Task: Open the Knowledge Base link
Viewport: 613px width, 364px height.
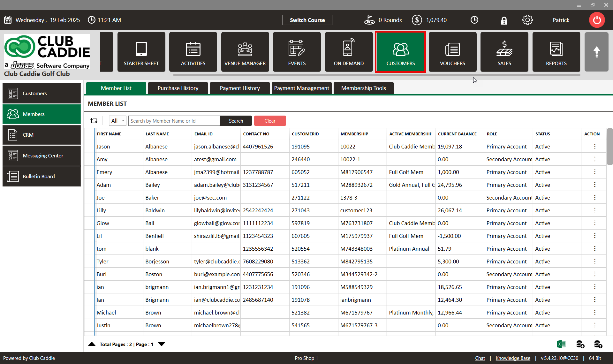Action: [x=513, y=358]
